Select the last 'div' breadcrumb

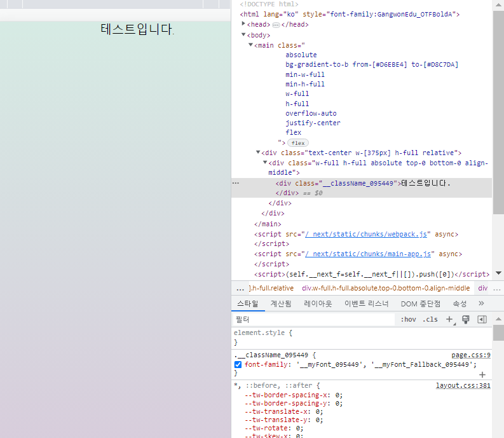coord(483,288)
